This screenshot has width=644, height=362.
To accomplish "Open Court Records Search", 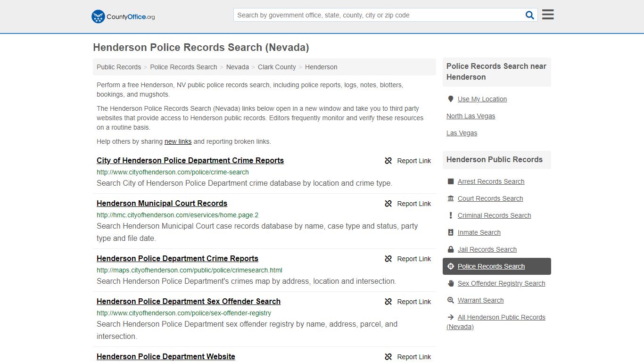I will (x=490, y=198).
